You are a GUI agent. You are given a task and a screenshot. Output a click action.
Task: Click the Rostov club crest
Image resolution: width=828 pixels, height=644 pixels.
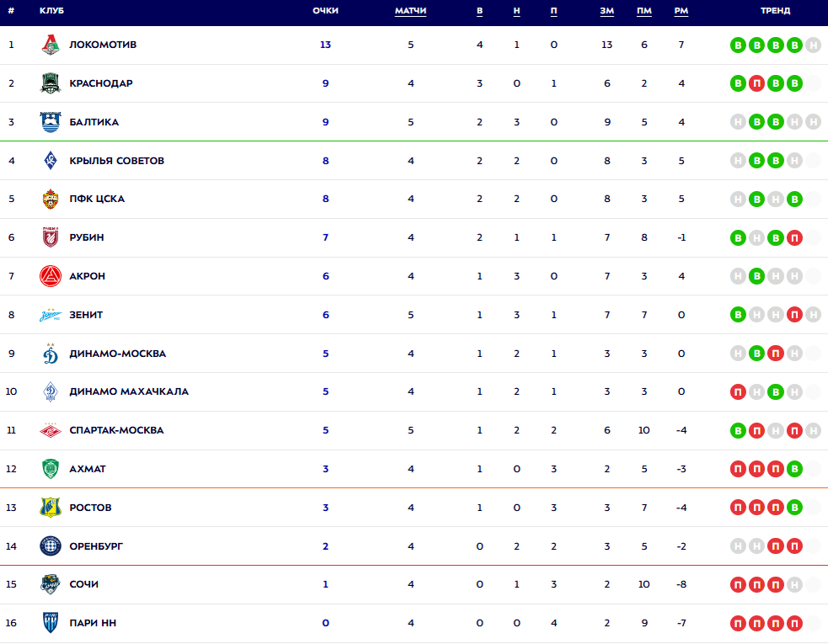tap(51, 508)
